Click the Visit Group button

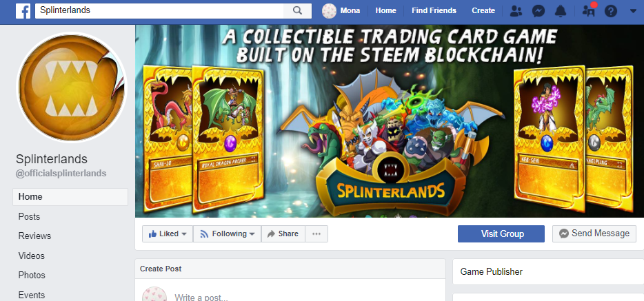tap(501, 233)
